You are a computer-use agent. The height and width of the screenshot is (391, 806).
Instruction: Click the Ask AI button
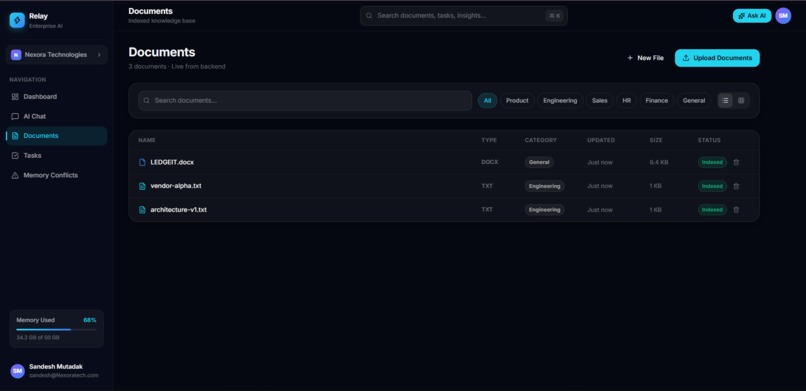pos(752,16)
